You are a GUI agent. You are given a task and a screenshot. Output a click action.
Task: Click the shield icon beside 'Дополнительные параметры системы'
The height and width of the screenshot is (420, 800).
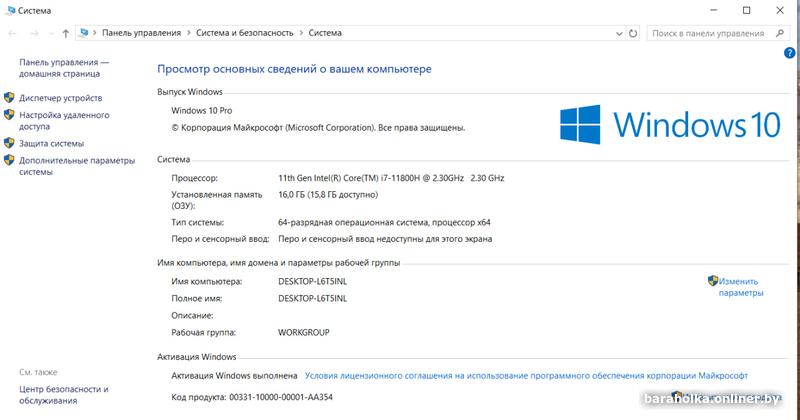coord(9,161)
